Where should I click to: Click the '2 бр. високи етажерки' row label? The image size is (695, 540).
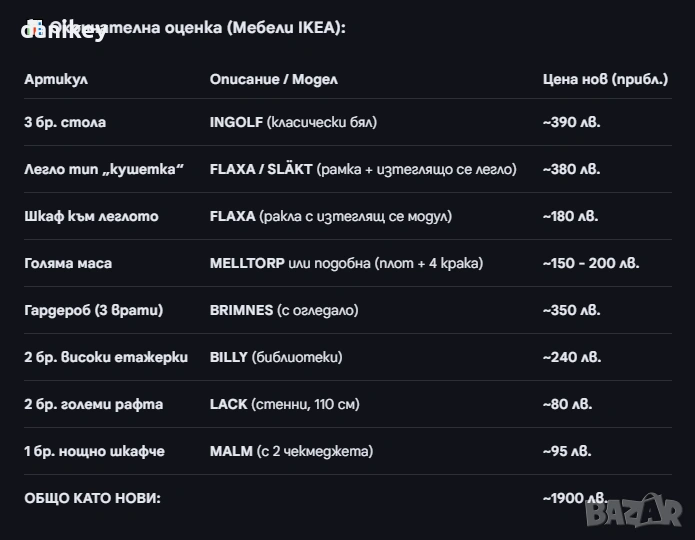coord(106,357)
